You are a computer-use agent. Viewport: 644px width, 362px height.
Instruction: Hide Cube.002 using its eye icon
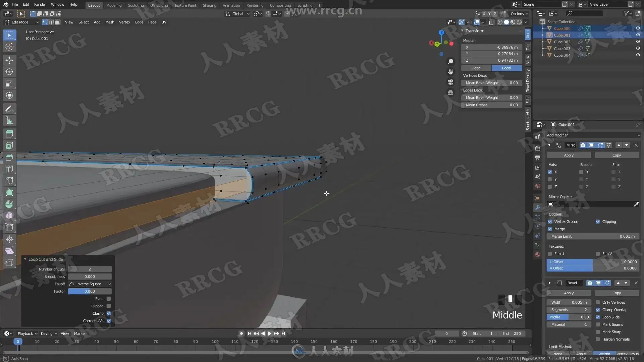point(638,42)
